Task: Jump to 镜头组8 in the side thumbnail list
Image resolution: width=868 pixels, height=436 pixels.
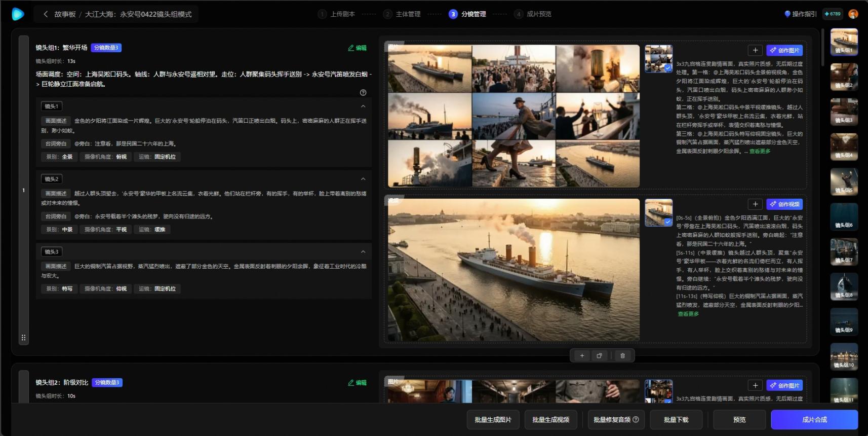Action: tap(844, 286)
